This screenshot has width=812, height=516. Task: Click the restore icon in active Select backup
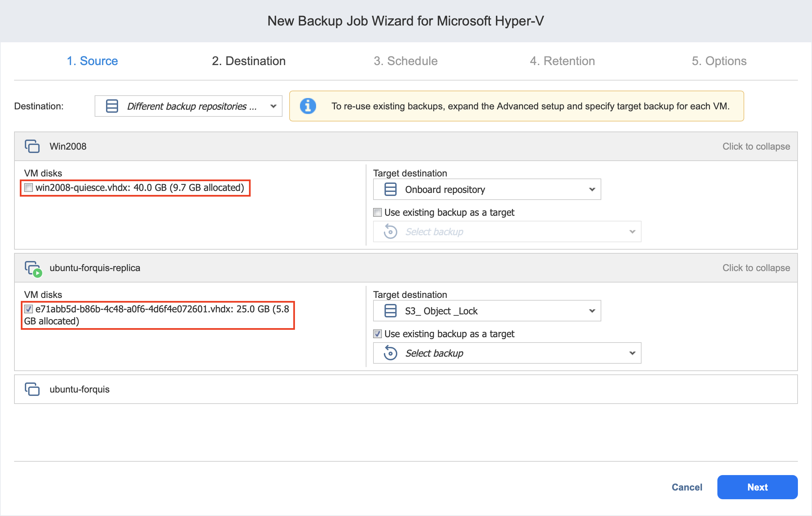click(391, 353)
